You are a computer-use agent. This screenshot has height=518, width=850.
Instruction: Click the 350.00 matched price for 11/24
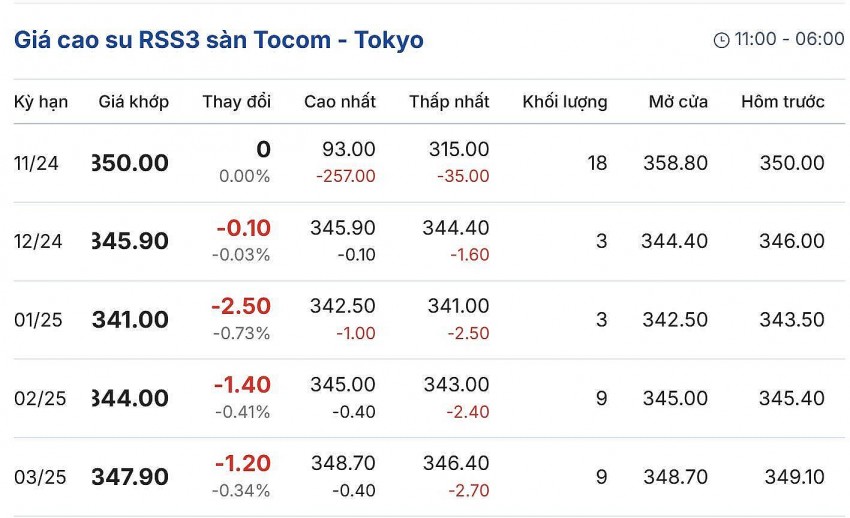coord(130,164)
